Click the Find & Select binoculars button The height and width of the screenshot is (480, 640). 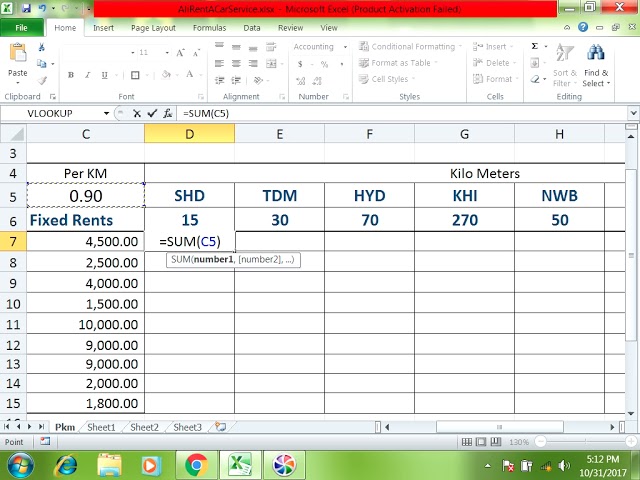click(x=596, y=65)
